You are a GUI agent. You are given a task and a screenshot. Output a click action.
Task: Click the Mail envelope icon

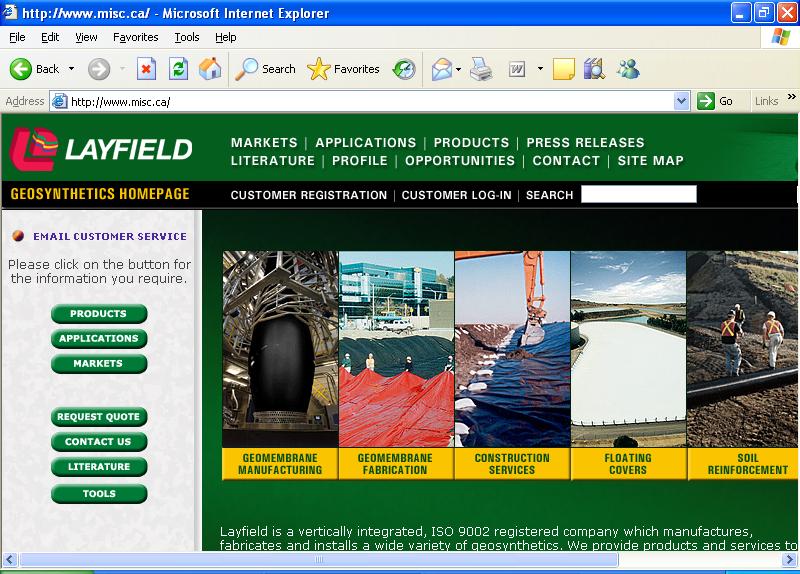pyautogui.click(x=441, y=69)
